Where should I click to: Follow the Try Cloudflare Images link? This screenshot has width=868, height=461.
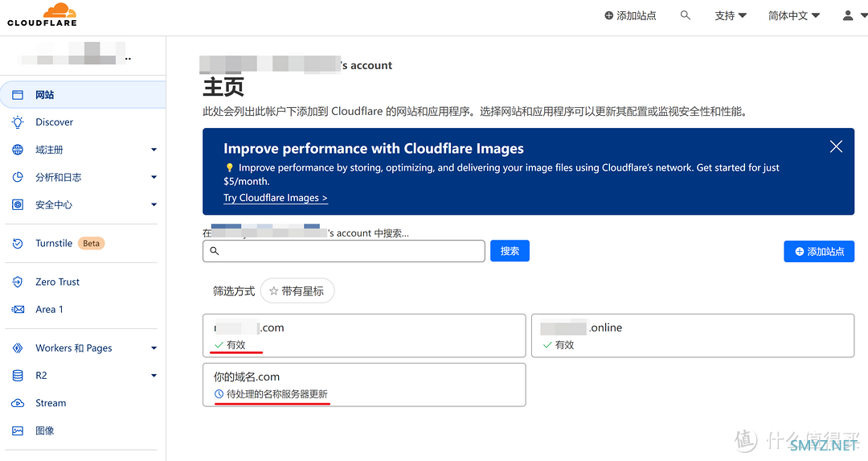tap(276, 198)
